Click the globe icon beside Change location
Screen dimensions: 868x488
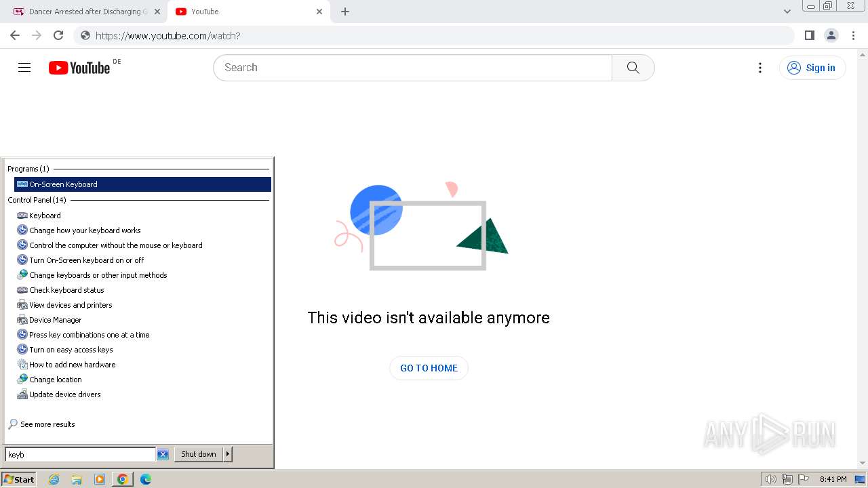22,380
